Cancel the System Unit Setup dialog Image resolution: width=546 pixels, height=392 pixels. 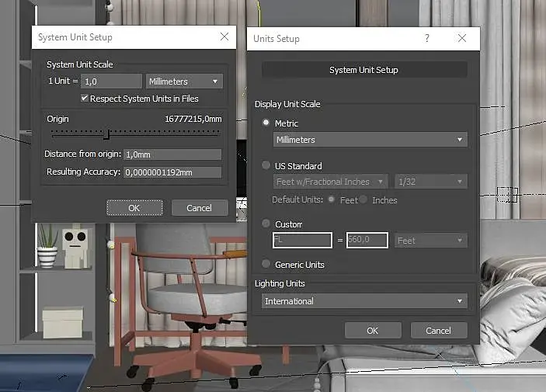200,208
